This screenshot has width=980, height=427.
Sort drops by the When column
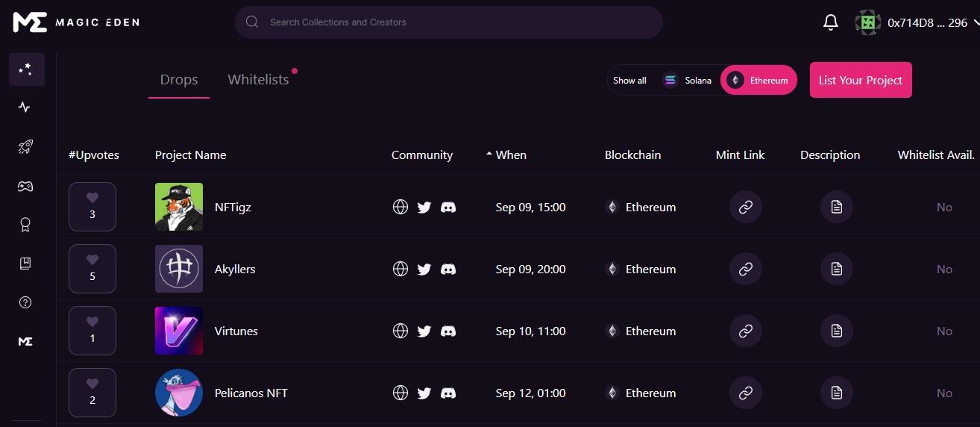click(x=510, y=155)
